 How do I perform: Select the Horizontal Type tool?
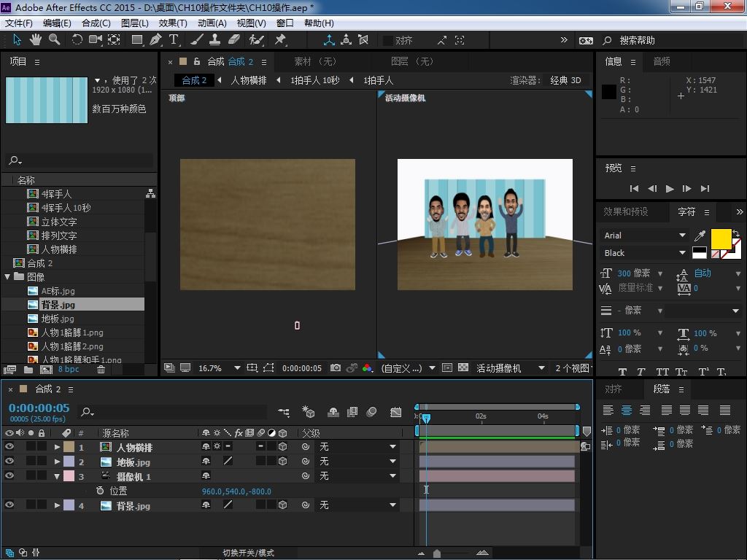click(x=174, y=40)
